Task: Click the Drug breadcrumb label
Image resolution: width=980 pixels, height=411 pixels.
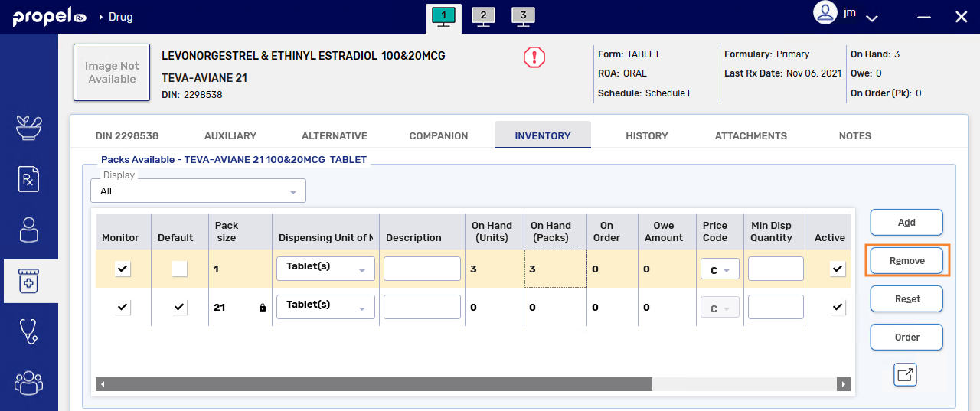Action: pos(120,17)
